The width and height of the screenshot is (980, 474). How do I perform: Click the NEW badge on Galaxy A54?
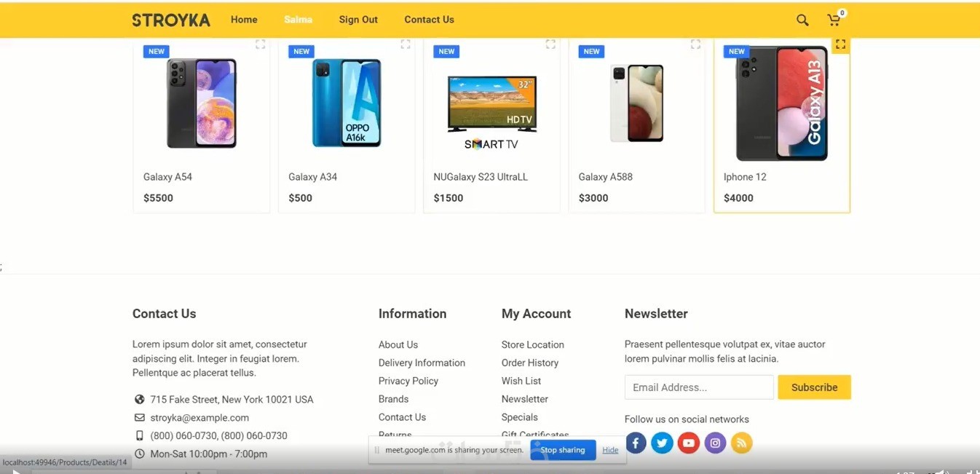(157, 52)
